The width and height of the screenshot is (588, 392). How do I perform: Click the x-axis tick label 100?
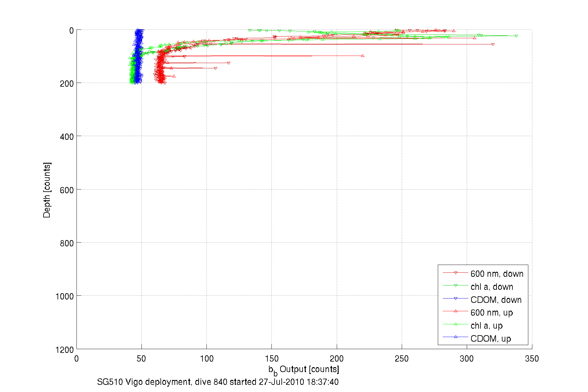[x=207, y=359]
